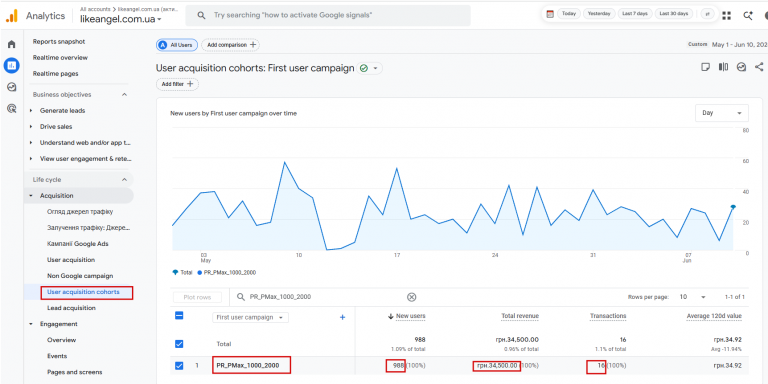Click the report status check icon

[x=363, y=69]
